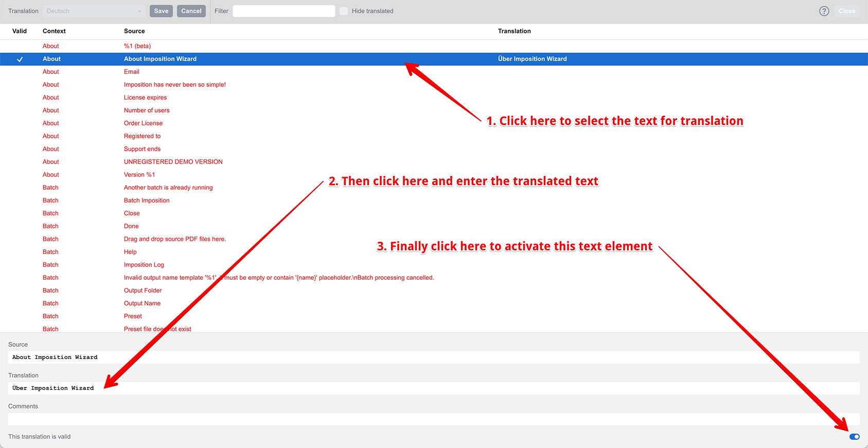Select the 'Number of users' row
This screenshot has height=448, width=868.
[x=434, y=111]
